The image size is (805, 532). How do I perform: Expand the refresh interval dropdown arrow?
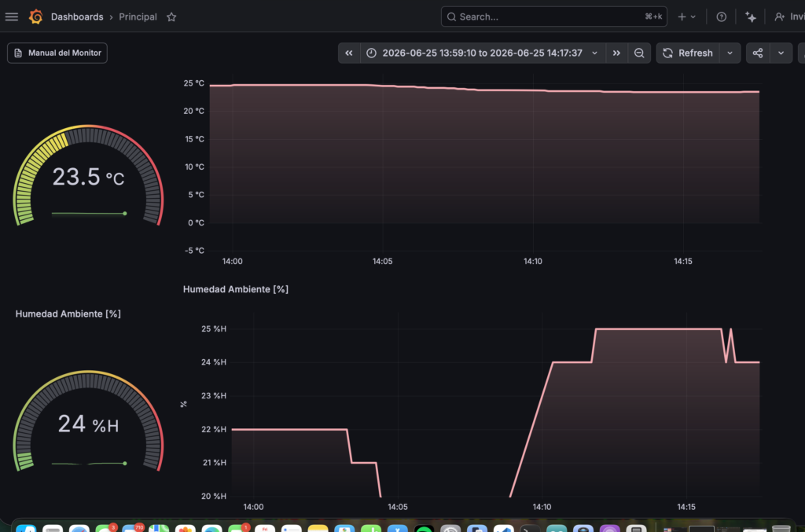pyautogui.click(x=730, y=53)
